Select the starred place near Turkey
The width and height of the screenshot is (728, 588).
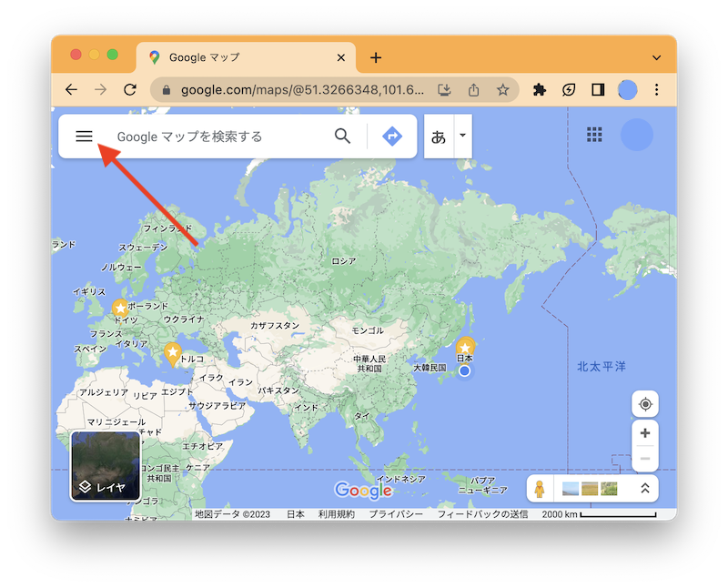173,354
